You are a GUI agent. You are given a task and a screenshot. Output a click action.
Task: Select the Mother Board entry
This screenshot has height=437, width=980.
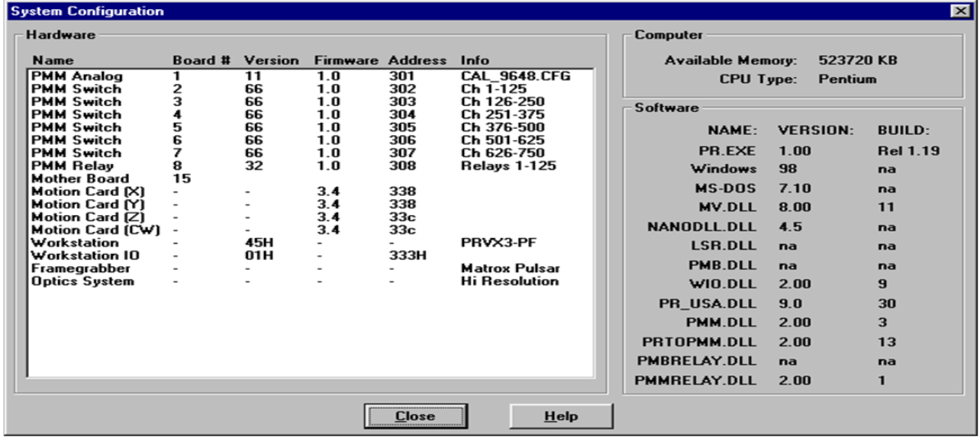(x=311, y=178)
